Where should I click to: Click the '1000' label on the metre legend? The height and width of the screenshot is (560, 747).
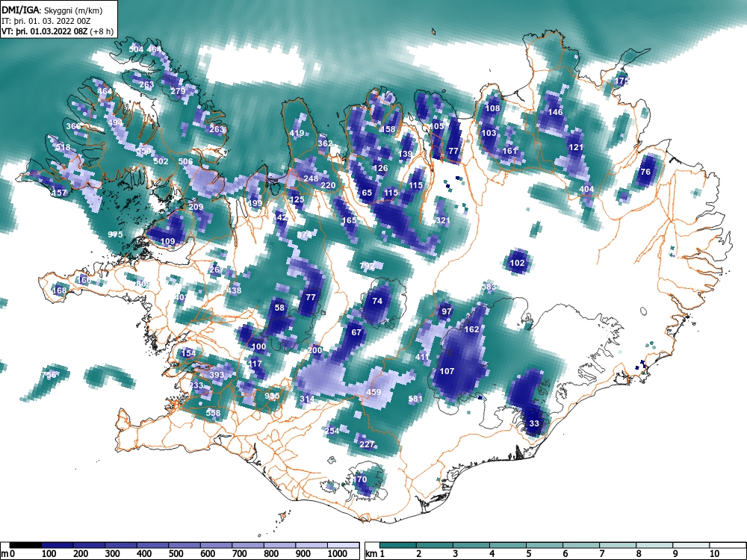click(338, 554)
